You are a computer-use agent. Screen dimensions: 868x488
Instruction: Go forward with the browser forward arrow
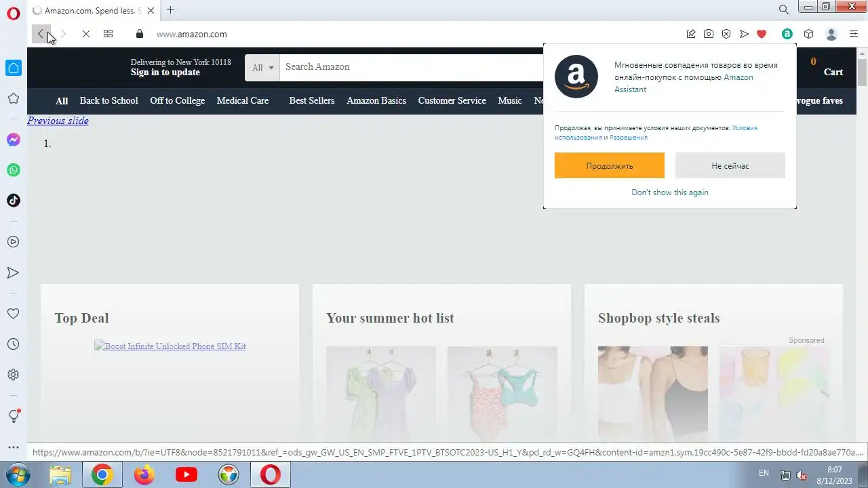63,34
